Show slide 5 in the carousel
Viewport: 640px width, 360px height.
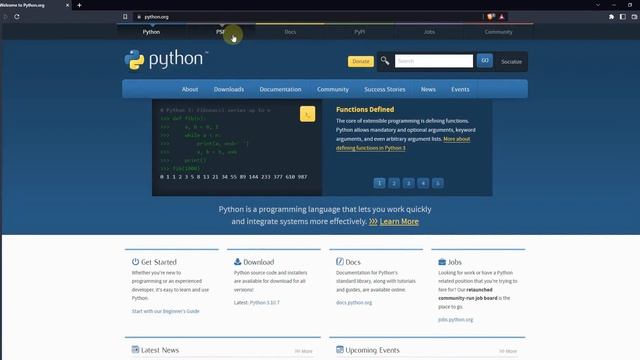click(x=438, y=183)
